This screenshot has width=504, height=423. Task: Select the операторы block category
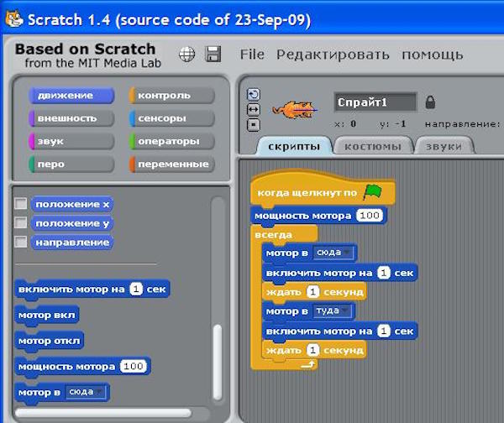point(172,141)
